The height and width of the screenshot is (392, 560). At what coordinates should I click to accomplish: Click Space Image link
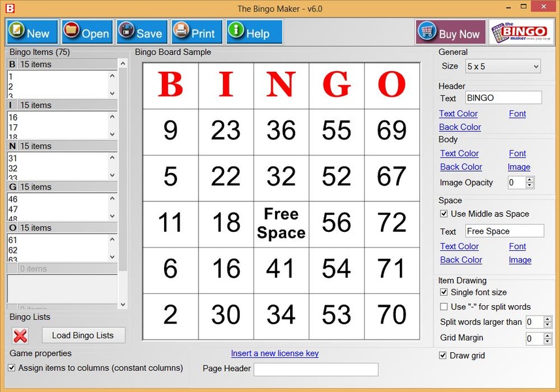point(520,260)
